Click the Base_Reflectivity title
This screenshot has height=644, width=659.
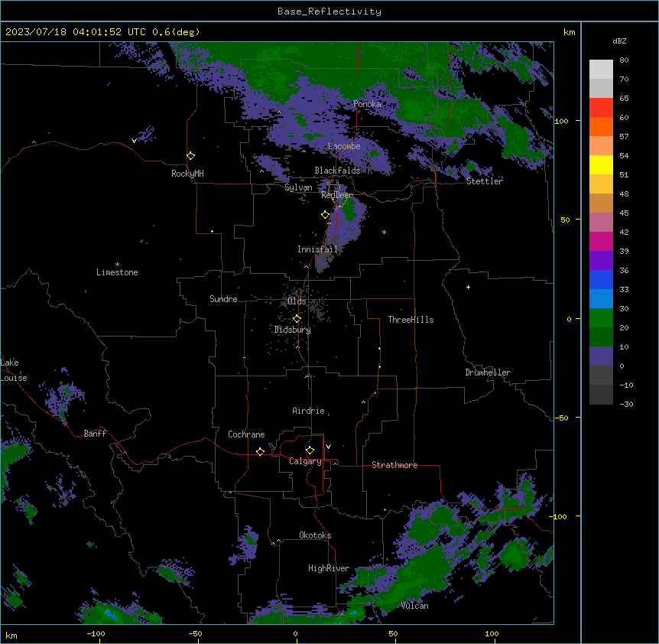pyautogui.click(x=329, y=11)
